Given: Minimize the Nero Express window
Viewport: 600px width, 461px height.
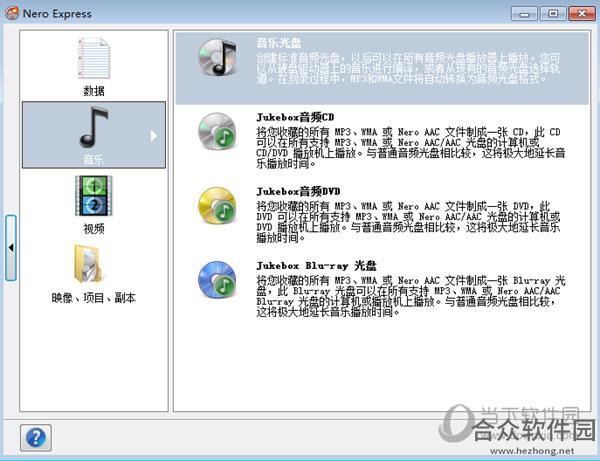Looking at the screenshot, I should tap(524, 14).
